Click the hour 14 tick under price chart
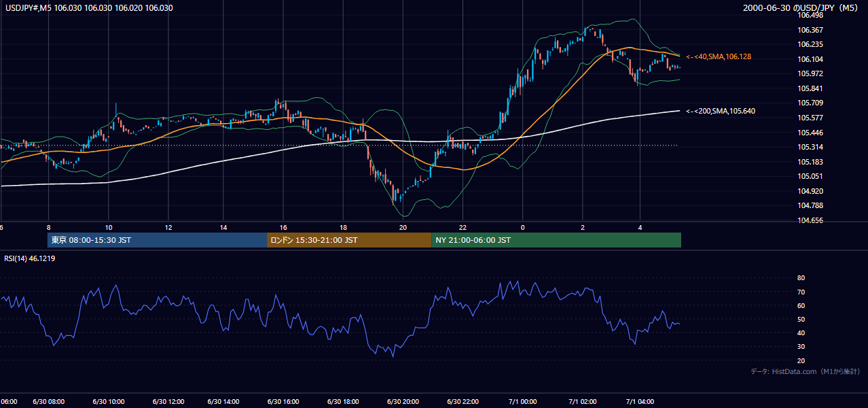The height and width of the screenshot is (408, 868). click(x=224, y=227)
